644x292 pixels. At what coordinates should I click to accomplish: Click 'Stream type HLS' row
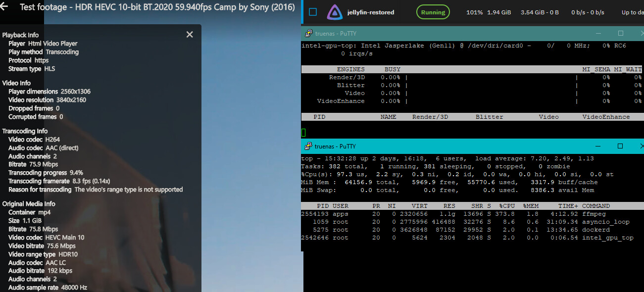tap(32, 69)
